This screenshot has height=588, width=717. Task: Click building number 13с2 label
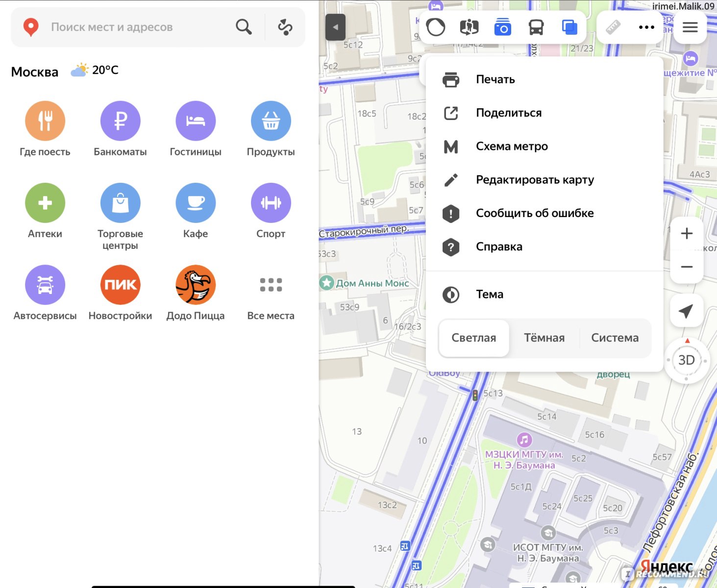click(x=387, y=505)
